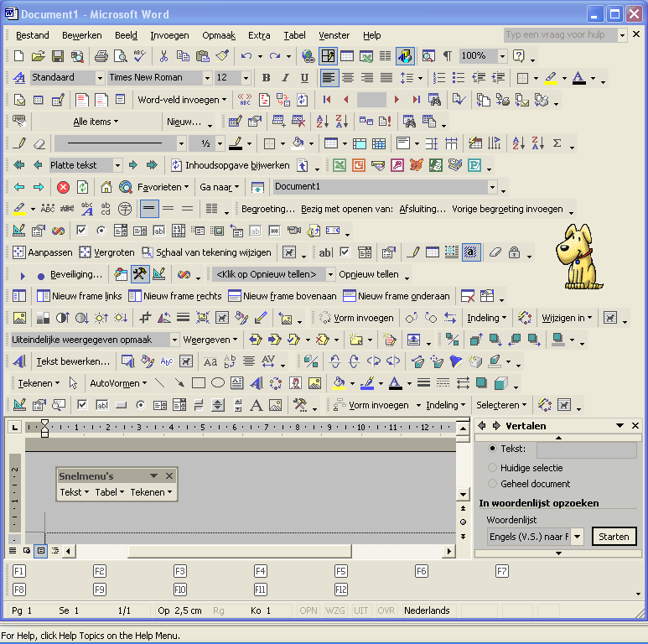Expand the Document1 address dropdown
The height and width of the screenshot is (644, 648).
(492, 187)
